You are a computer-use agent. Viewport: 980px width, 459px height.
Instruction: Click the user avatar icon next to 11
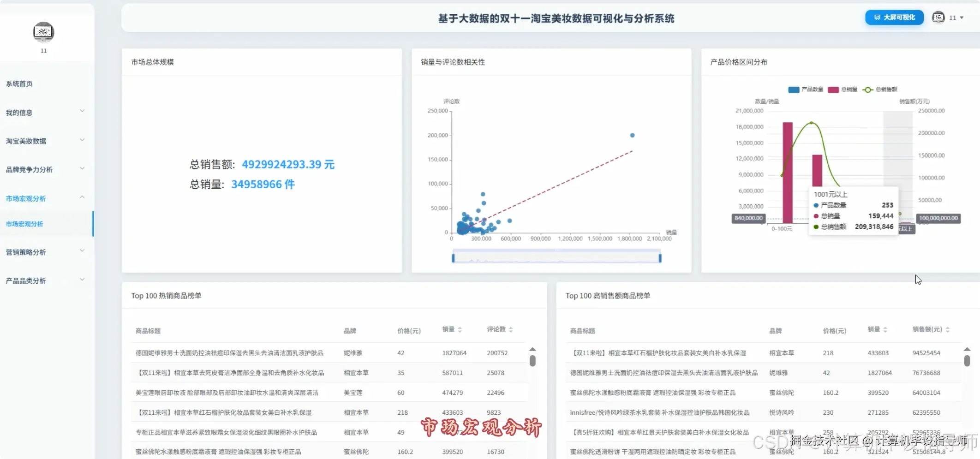(x=938, y=18)
